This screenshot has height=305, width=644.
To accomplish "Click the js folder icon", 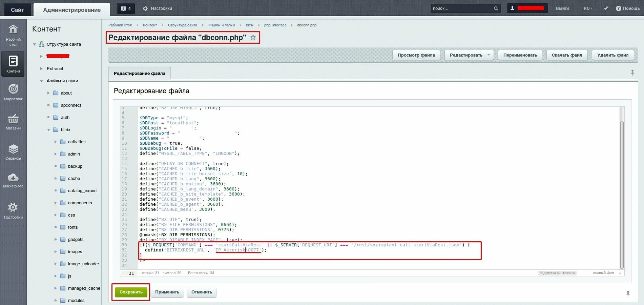I will click(63, 276).
